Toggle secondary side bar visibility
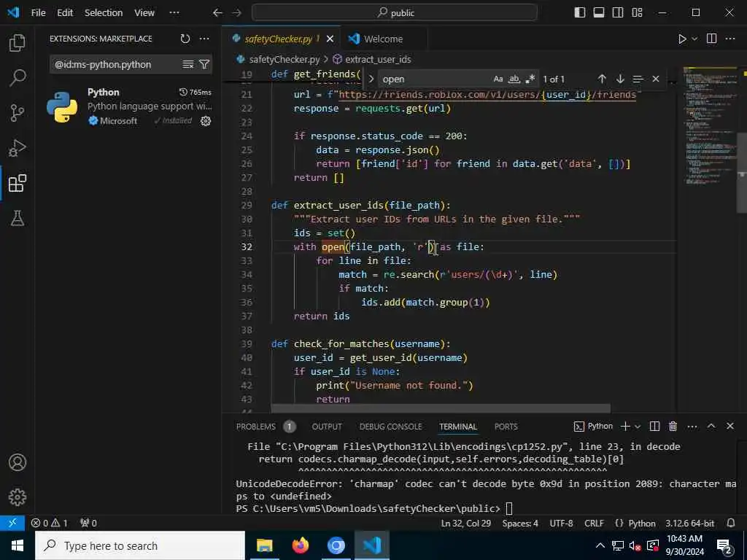This screenshot has height=560, width=747. coord(618,13)
